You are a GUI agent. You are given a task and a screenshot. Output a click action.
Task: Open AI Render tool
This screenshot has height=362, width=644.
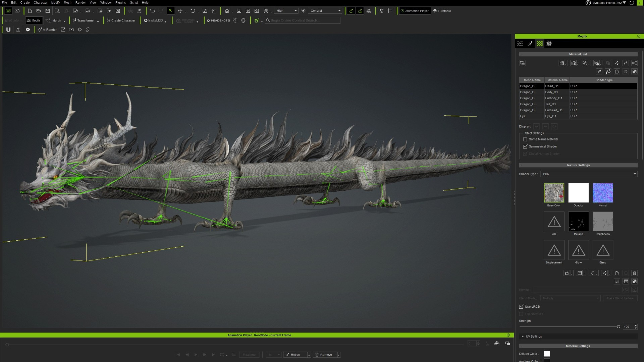coord(47,29)
